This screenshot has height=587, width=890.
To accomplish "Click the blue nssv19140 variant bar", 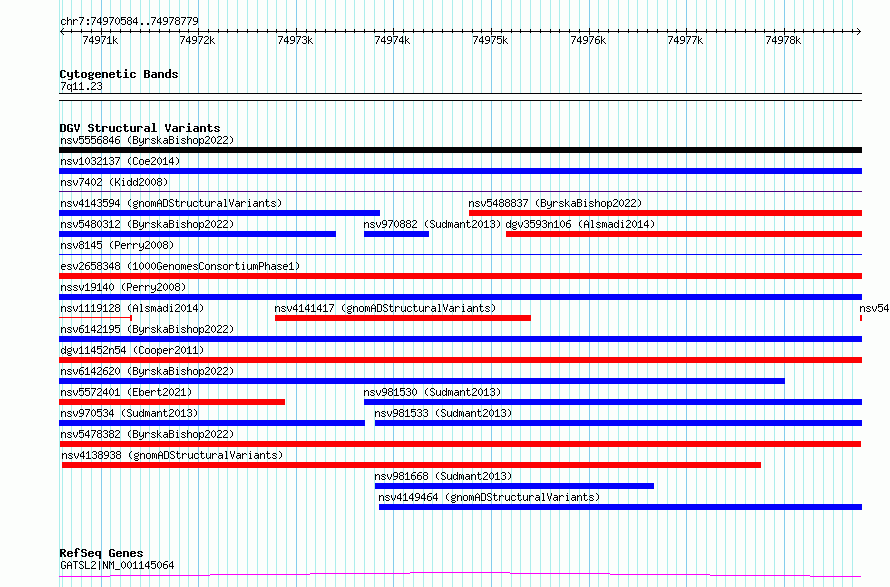I will (460, 297).
